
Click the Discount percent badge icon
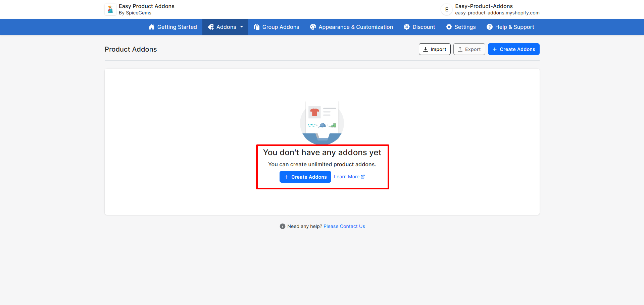coord(407,27)
